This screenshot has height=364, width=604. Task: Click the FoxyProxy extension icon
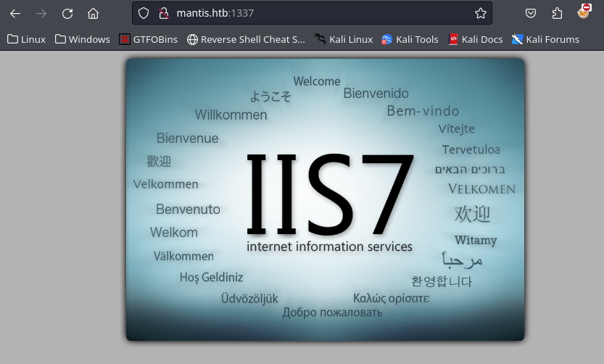tap(584, 12)
